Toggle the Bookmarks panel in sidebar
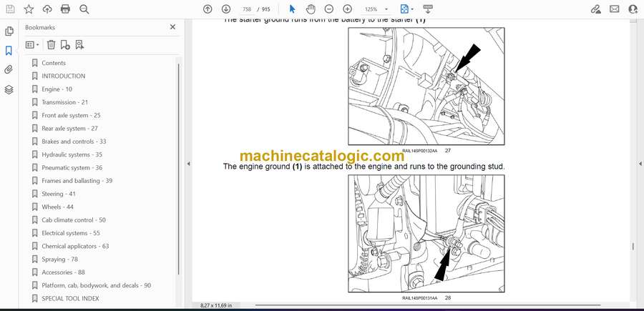Image resolution: width=644 pixels, height=311 pixels. pos(9,51)
